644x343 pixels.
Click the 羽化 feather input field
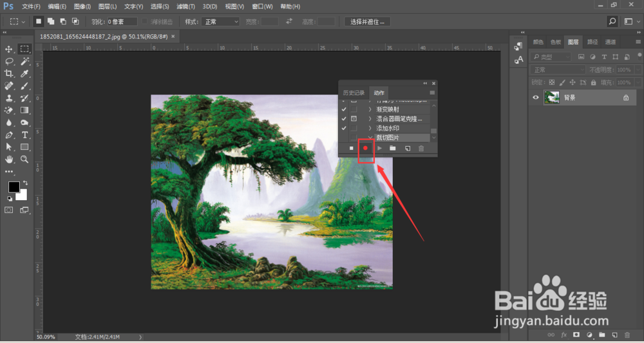point(122,22)
